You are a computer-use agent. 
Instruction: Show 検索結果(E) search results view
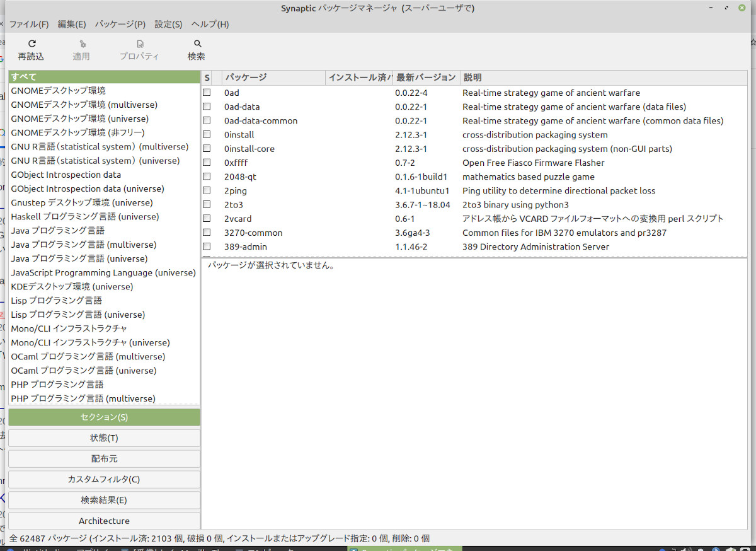tap(104, 500)
